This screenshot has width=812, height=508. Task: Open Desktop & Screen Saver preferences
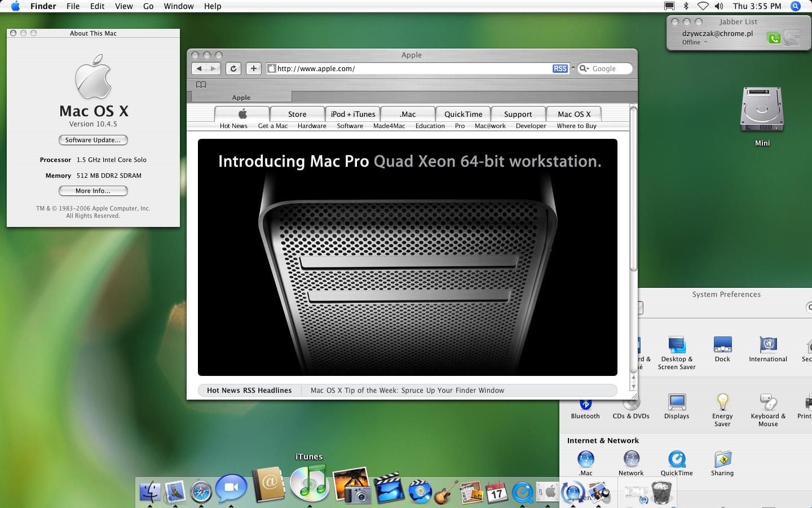pyautogui.click(x=677, y=353)
